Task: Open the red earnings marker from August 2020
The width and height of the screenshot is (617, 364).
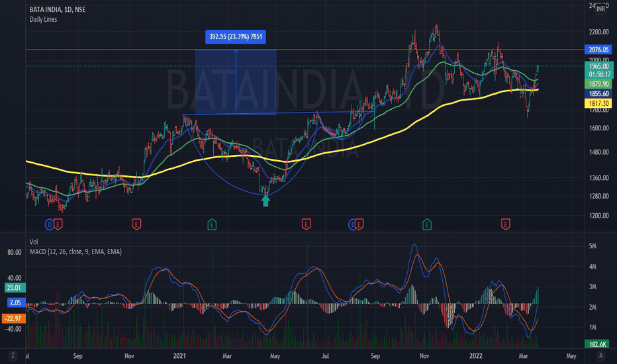Action: tap(58, 225)
